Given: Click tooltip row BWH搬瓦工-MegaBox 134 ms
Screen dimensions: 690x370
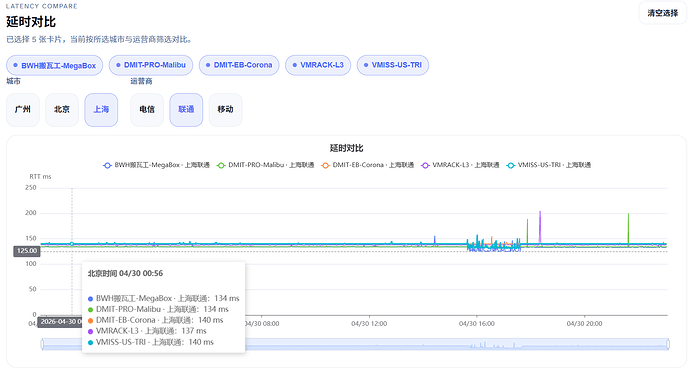Looking at the screenshot, I should pyautogui.click(x=163, y=299).
